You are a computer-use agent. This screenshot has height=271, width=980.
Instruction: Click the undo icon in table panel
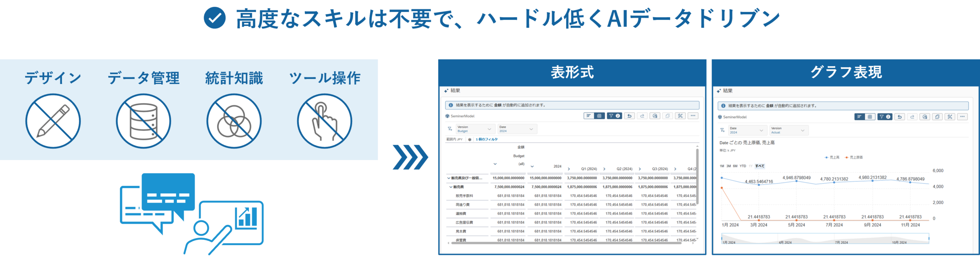tap(629, 116)
